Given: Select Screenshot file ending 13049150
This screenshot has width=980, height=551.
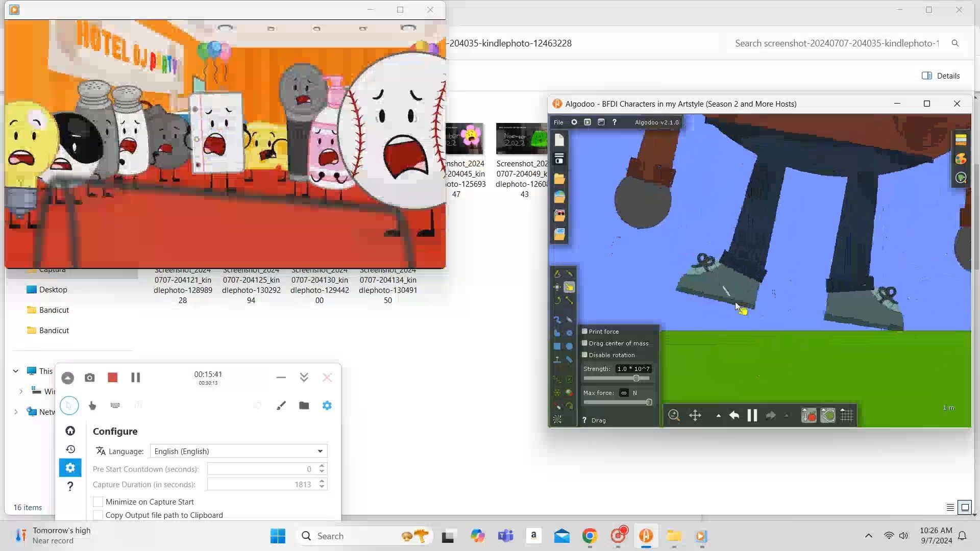Looking at the screenshot, I should click(x=388, y=285).
